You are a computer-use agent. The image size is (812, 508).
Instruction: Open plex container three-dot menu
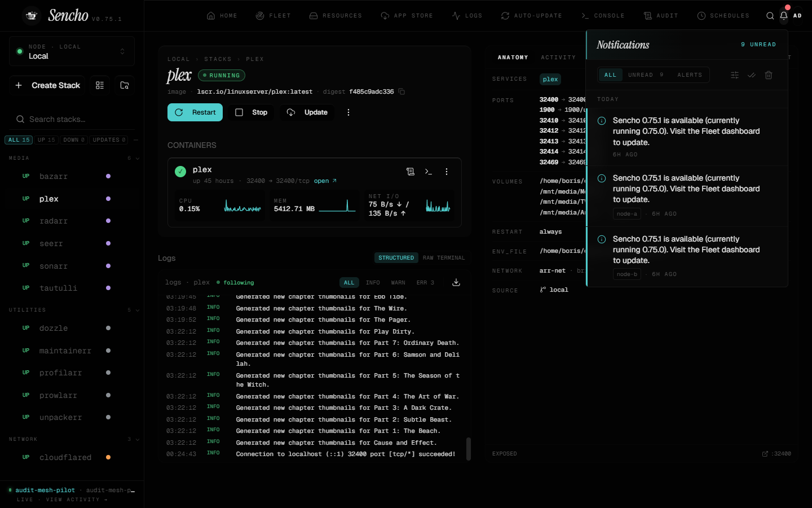[447, 172]
